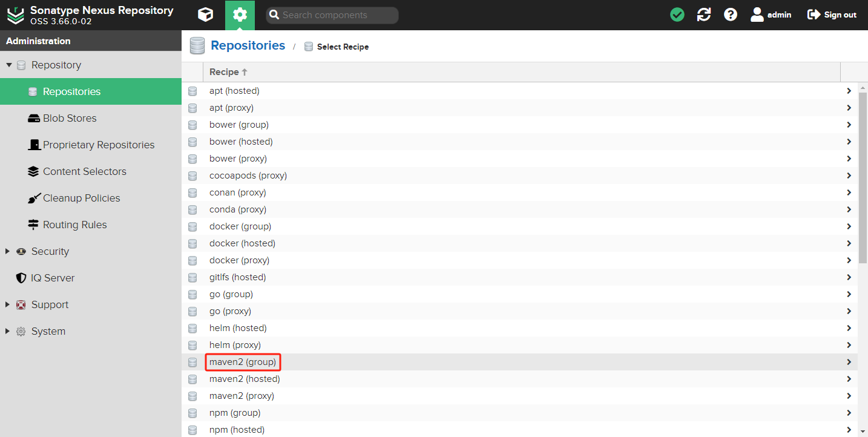The height and width of the screenshot is (437, 868).
Task: Click the Refresh icon in header
Action: pyautogui.click(x=704, y=15)
